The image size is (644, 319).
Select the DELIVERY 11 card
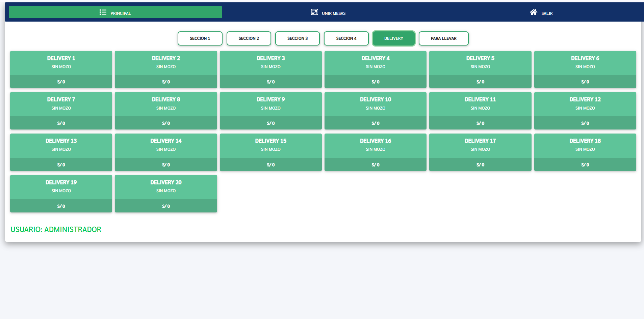[x=480, y=111]
